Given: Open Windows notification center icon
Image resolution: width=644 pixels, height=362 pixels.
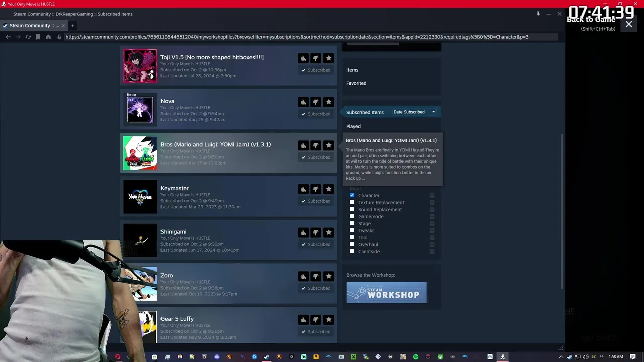Looking at the screenshot, I should coord(633,357).
